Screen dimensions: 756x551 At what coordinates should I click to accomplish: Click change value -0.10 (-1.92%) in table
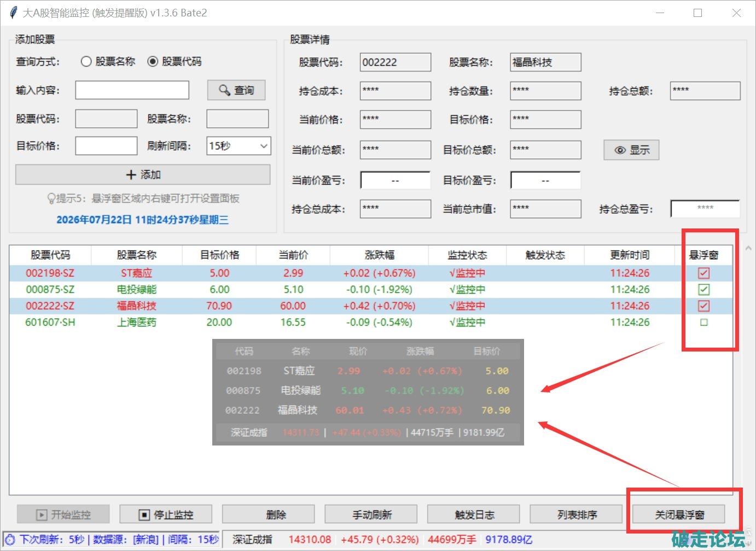click(379, 290)
